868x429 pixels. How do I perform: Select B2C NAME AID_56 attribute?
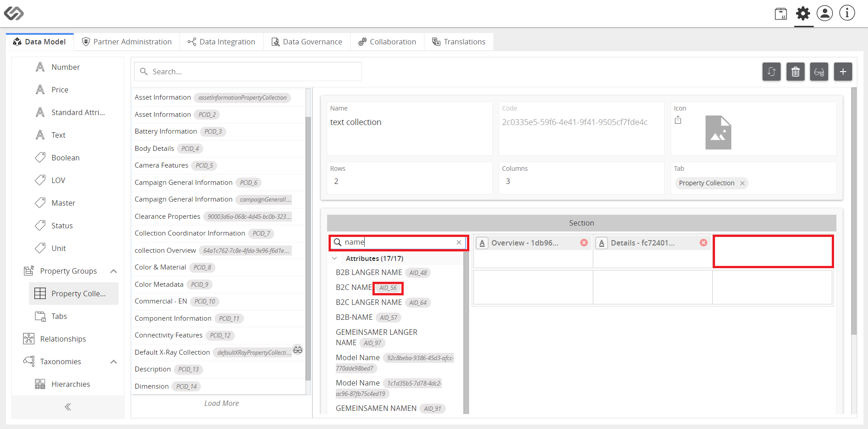(x=369, y=287)
